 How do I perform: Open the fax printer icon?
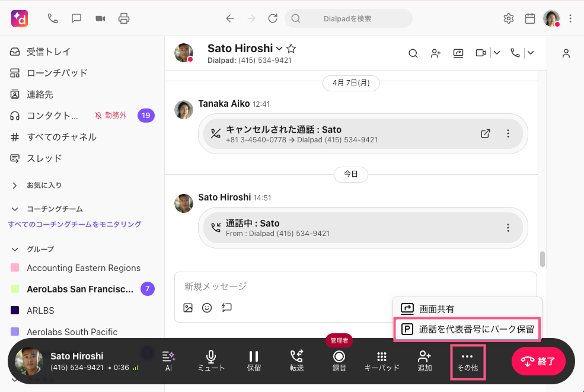coord(124,18)
